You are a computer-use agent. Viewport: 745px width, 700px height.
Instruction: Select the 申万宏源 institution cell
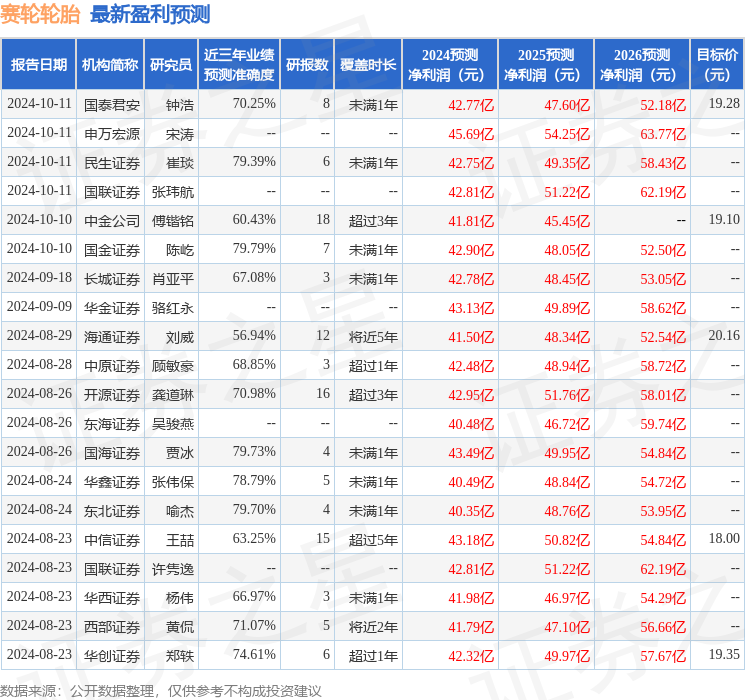(112, 134)
